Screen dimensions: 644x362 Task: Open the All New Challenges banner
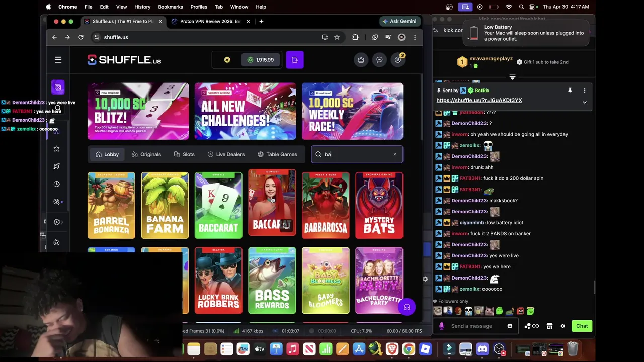(x=246, y=111)
